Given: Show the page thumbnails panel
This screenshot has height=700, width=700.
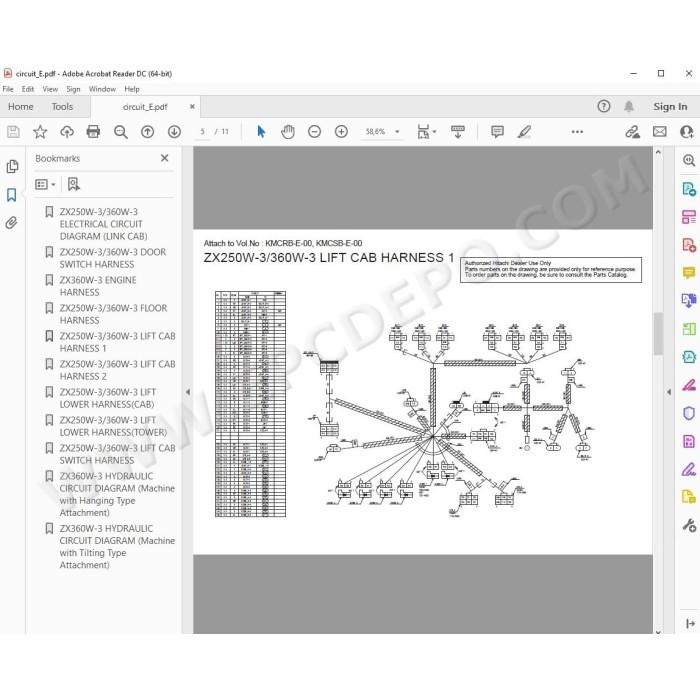Looking at the screenshot, I should pos(12,167).
